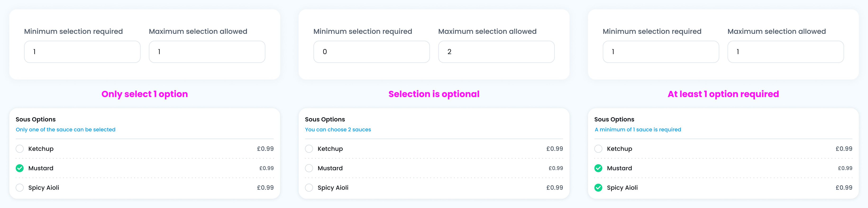Check Mustard in the 'You can choose 2 sauces' panel
The height and width of the screenshot is (208, 868).
coord(309,168)
